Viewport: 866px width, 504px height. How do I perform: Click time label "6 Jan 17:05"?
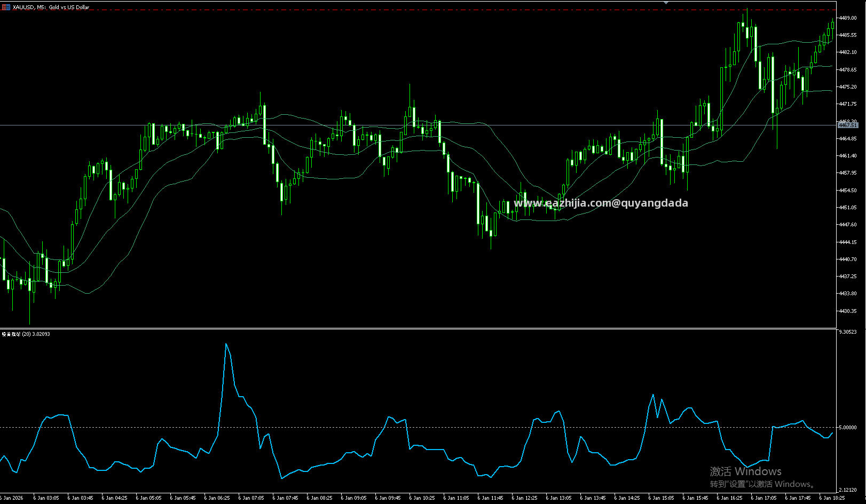point(763,498)
